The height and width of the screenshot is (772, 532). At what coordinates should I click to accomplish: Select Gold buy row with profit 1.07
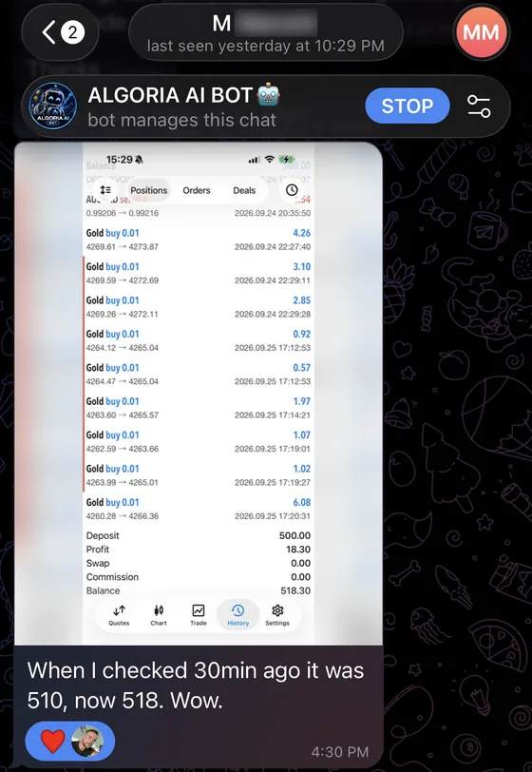tap(199, 442)
